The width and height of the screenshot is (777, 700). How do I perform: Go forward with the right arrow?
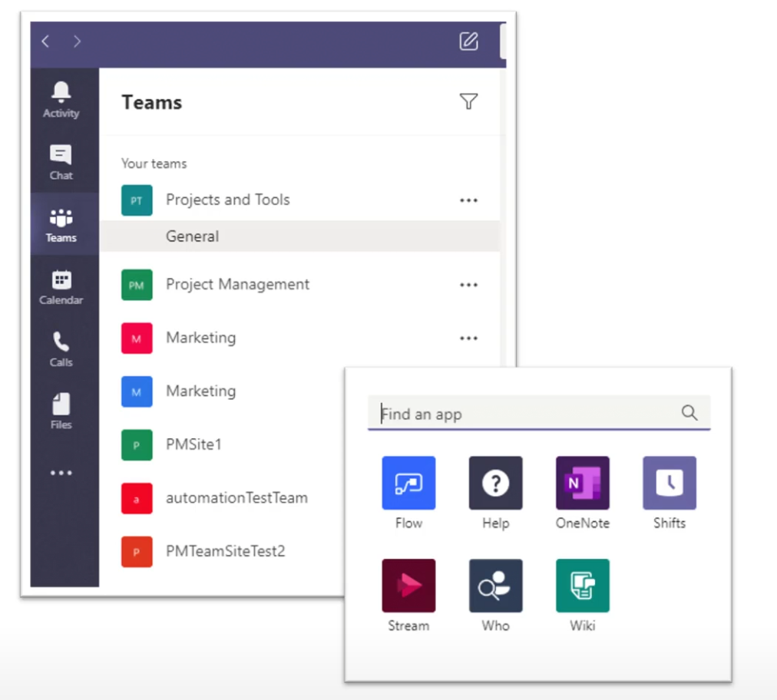point(77,41)
